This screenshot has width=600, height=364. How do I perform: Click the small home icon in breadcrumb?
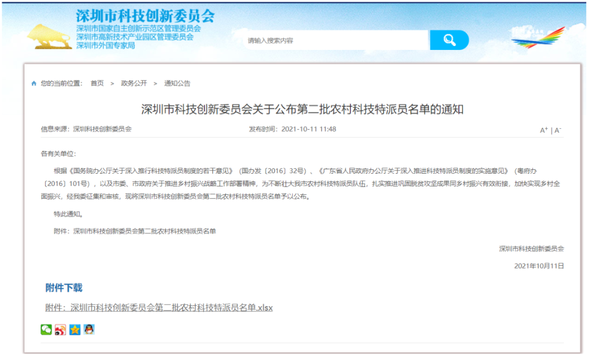point(34,83)
